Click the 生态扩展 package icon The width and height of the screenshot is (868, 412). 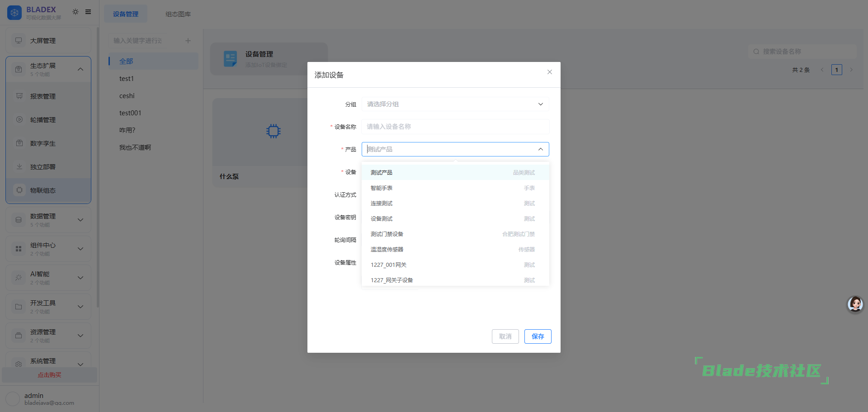coord(19,69)
